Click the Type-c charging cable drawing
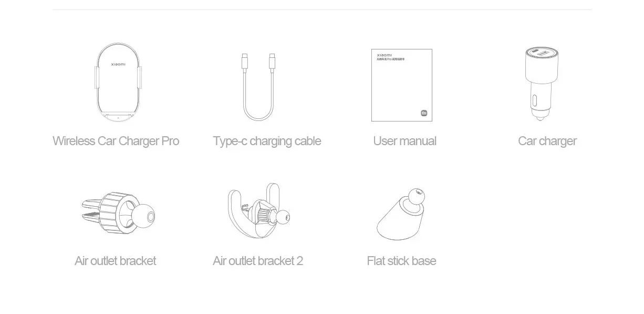Image resolution: width=644 pixels, height=314 pixels. pos(258,87)
